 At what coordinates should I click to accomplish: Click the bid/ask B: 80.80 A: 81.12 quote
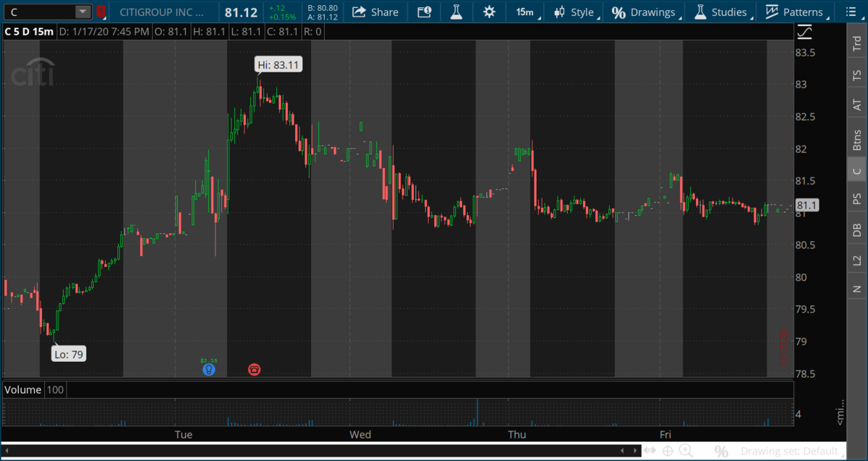[322, 12]
